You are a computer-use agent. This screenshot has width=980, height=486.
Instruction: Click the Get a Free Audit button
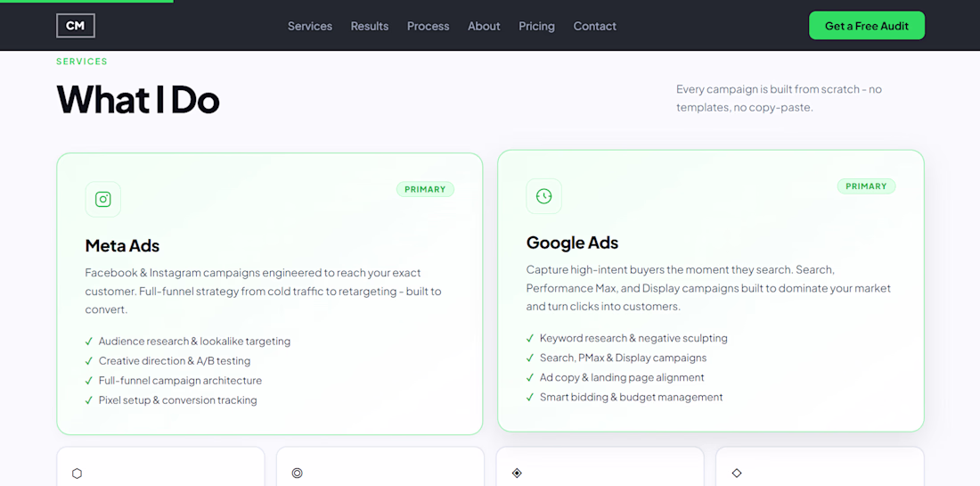coord(867,26)
